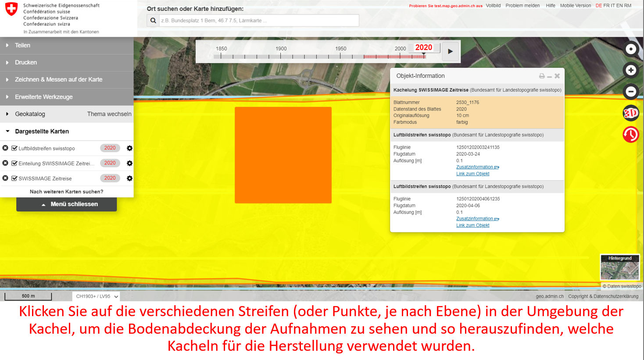Play the time slider animation

pos(451,51)
